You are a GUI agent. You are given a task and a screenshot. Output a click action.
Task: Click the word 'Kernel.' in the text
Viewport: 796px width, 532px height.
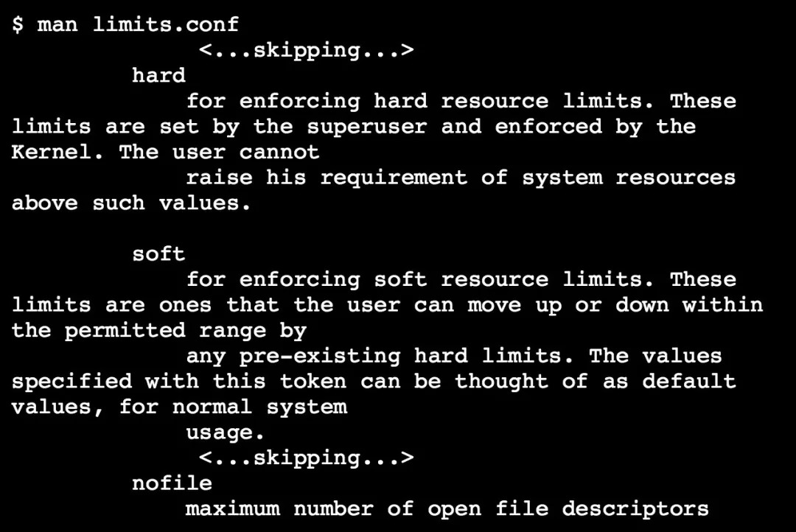(x=58, y=152)
